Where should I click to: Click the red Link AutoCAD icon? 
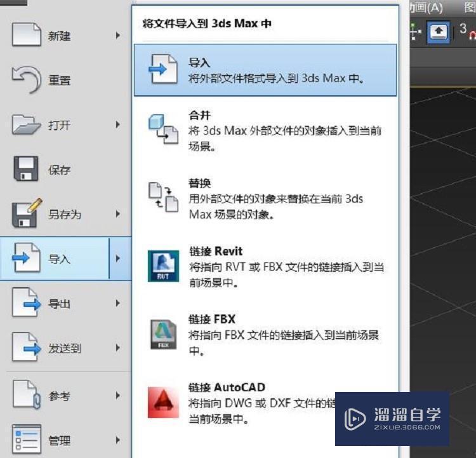[x=163, y=402]
